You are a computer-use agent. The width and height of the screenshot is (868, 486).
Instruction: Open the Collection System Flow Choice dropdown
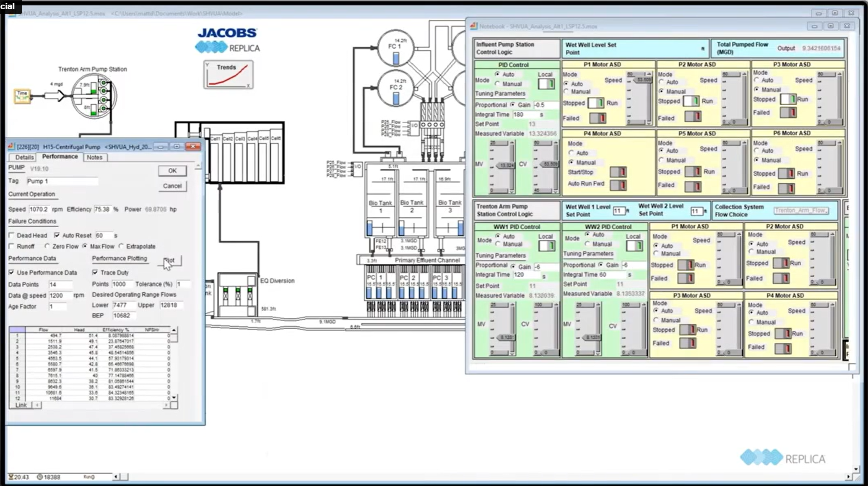tap(801, 211)
